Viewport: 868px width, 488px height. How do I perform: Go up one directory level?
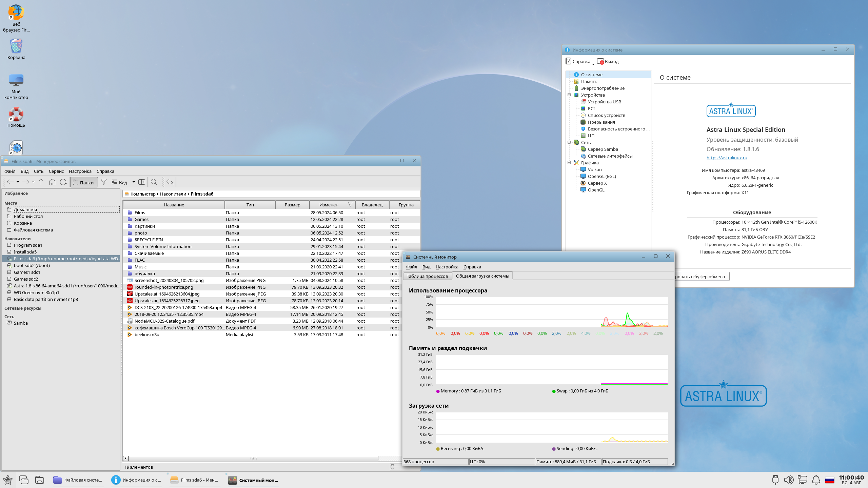point(41,182)
